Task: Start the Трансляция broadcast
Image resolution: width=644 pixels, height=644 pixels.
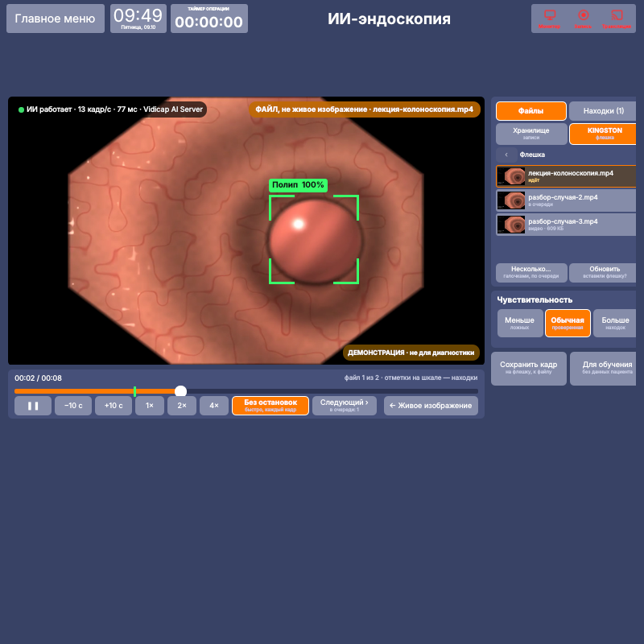Action: click(x=617, y=19)
